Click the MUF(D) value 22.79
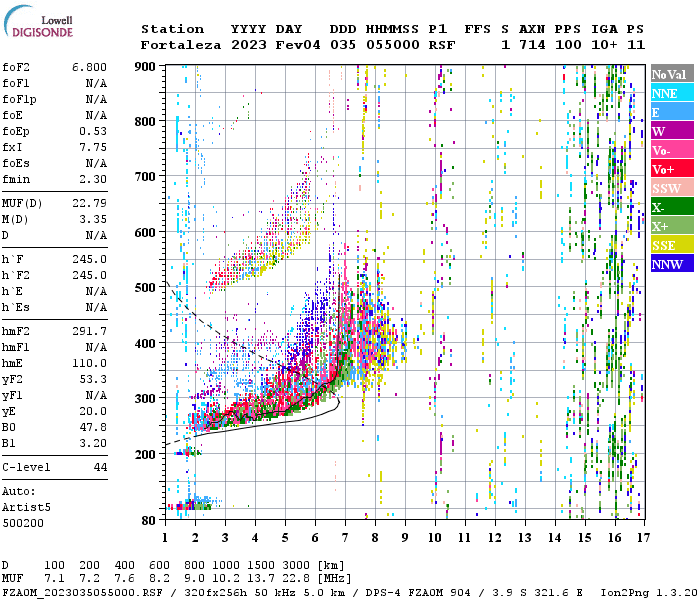 [89, 203]
